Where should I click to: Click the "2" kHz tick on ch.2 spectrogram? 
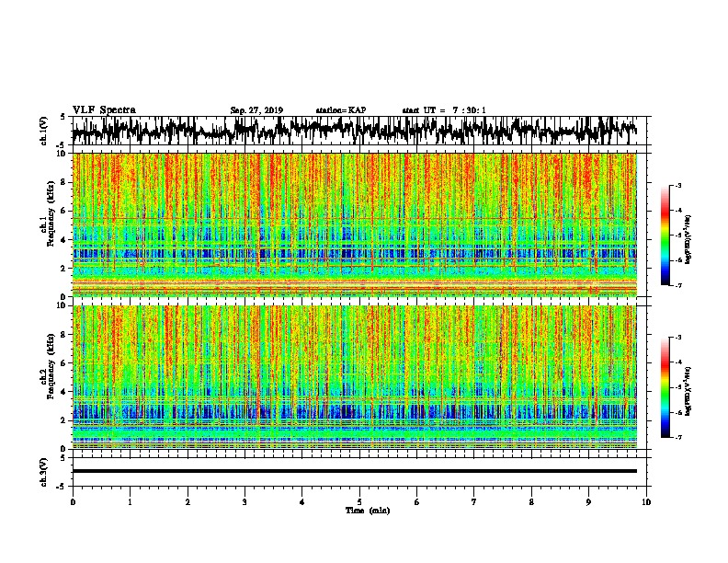[64, 420]
